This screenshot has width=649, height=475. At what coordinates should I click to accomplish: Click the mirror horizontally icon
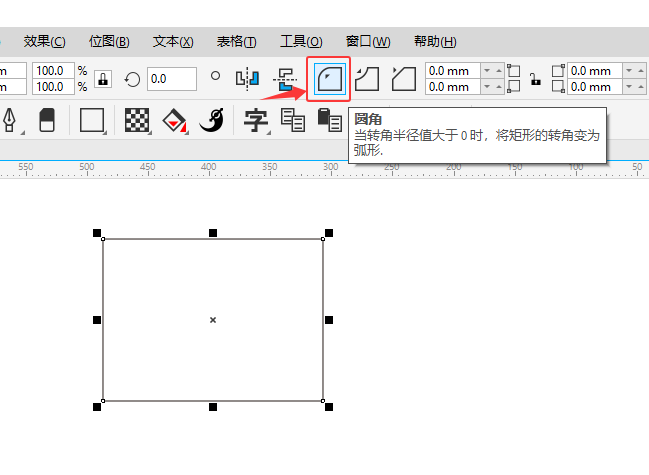[x=247, y=78]
